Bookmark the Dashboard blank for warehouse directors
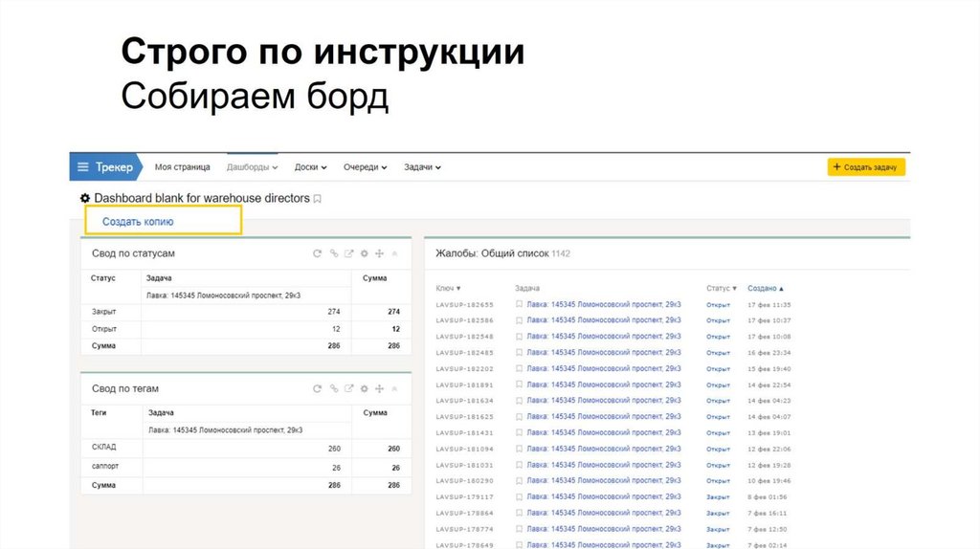The width and height of the screenshot is (980, 549). click(x=318, y=199)
